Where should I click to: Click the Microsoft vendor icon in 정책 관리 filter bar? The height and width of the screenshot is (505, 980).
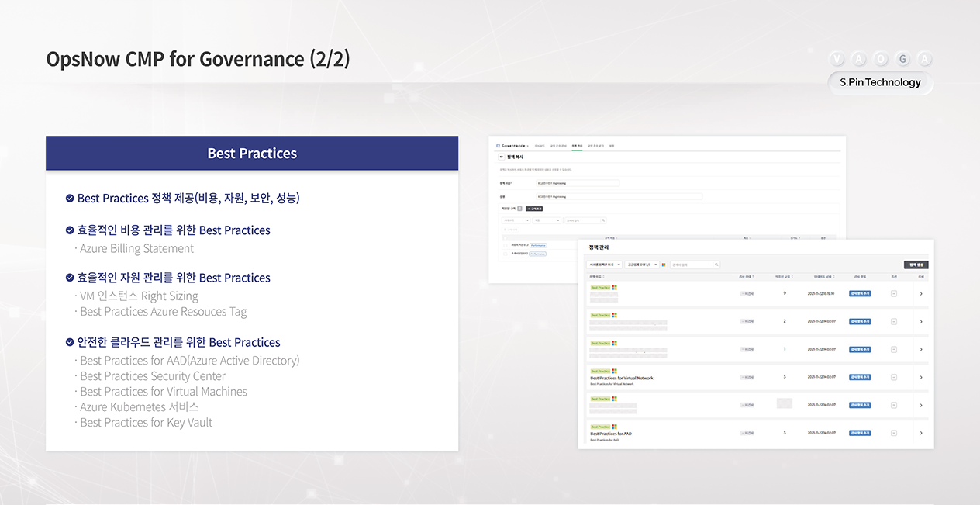664,265
